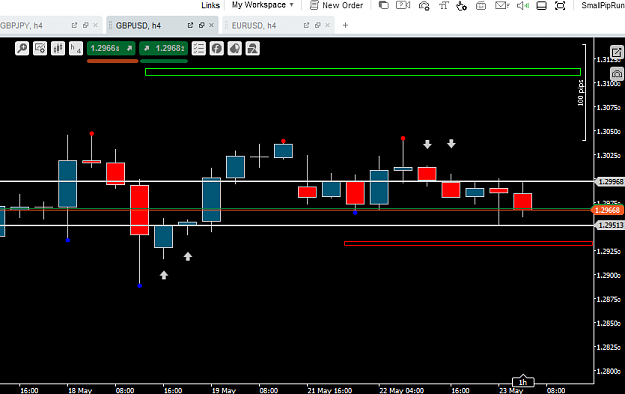Open the cBots robot icon
The width and height of the screenshot is (625, 394).
point(234,48)
